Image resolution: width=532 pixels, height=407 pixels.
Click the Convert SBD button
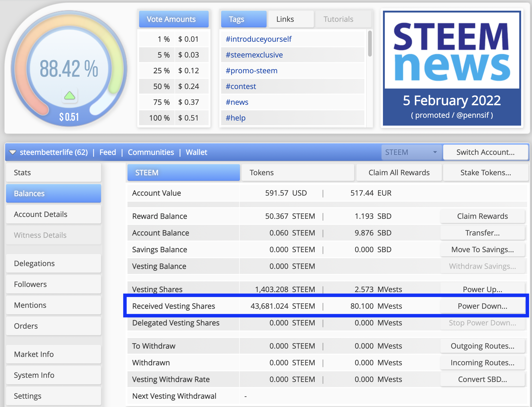482,379
